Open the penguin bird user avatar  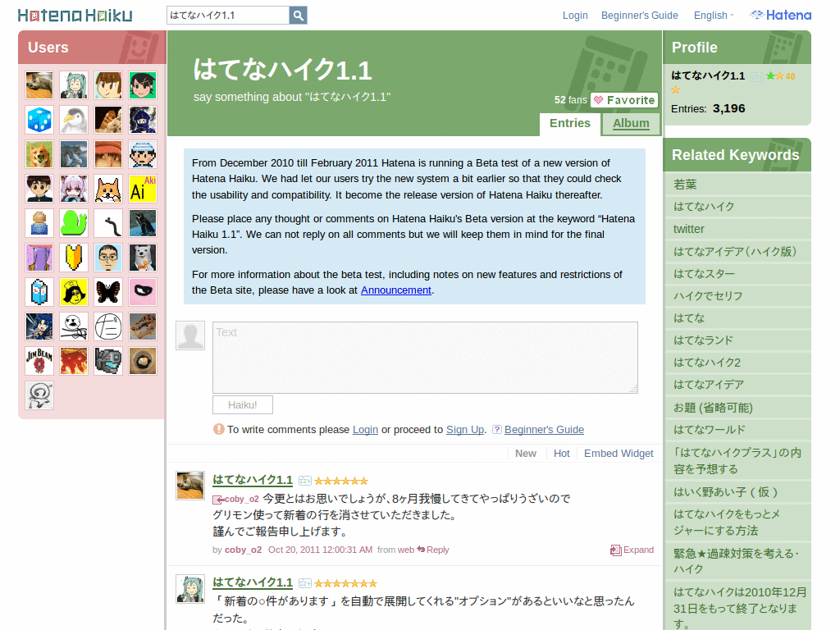[74, 120]
